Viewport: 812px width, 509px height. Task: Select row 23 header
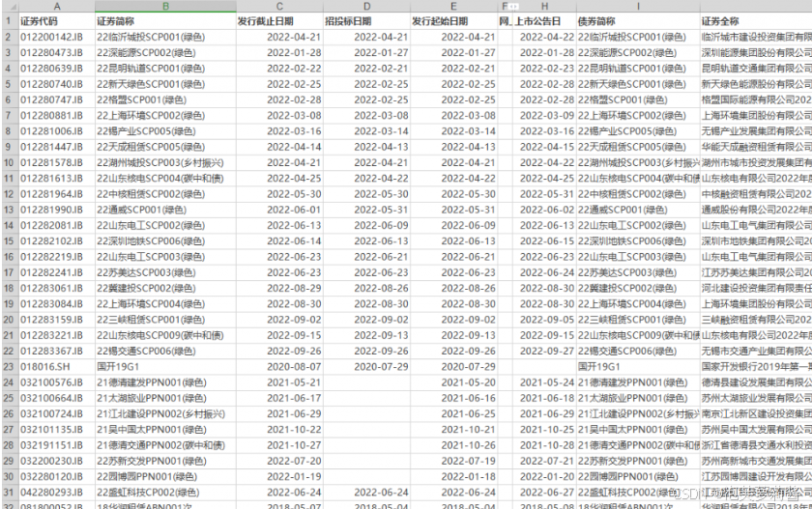10,367
